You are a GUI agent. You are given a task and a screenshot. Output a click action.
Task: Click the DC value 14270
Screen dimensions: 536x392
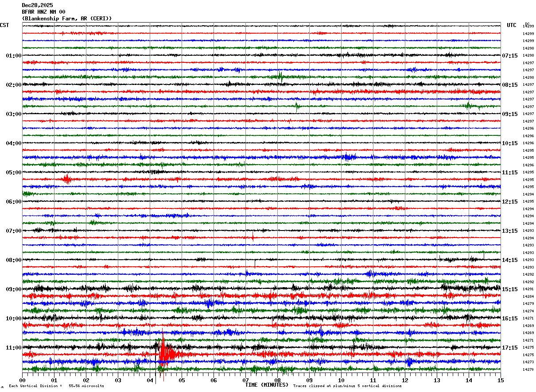click(x=528, y=369)
